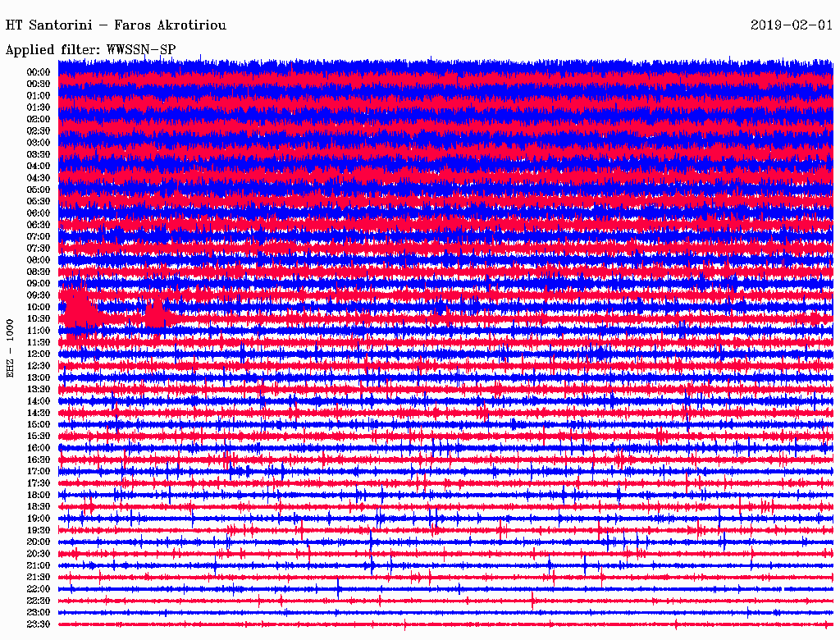The height and width of the screenshot is (640, 840).
Task: Click the 23:00 time label
Action: click(x=39, y=613)
